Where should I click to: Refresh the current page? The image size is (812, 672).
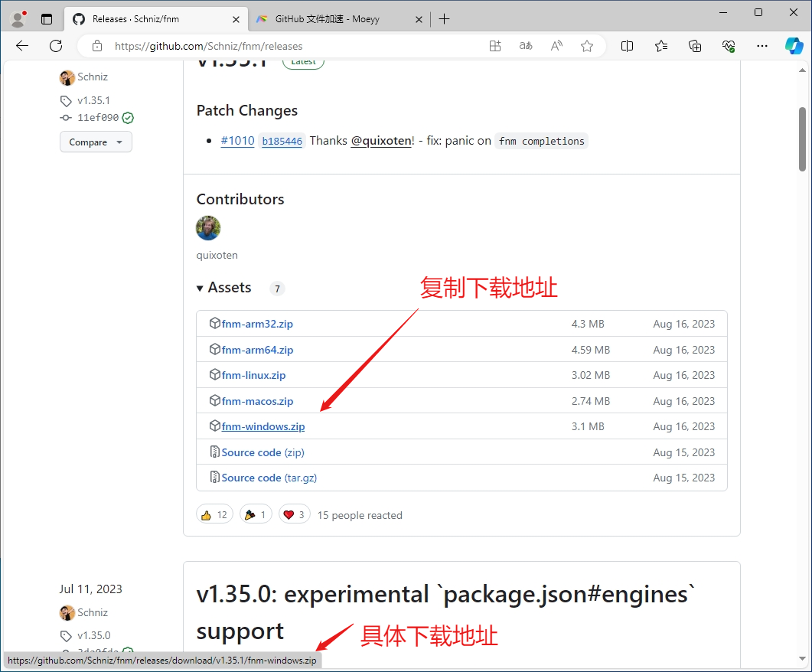56,46
